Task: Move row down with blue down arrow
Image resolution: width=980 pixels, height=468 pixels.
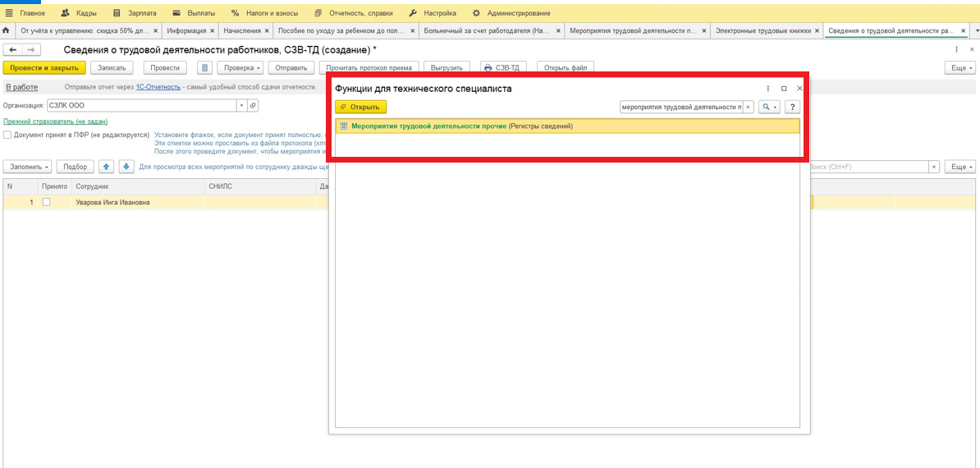Action: point(126,167)
